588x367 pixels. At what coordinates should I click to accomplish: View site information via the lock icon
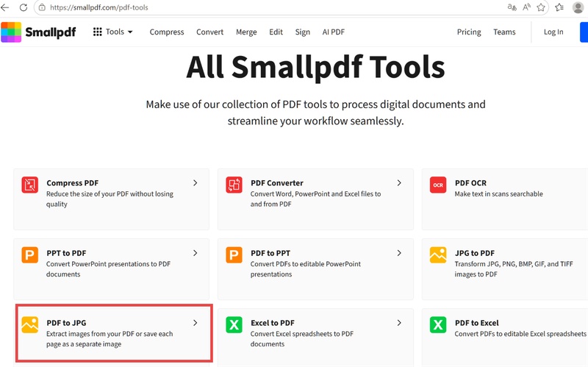[42, 7]
